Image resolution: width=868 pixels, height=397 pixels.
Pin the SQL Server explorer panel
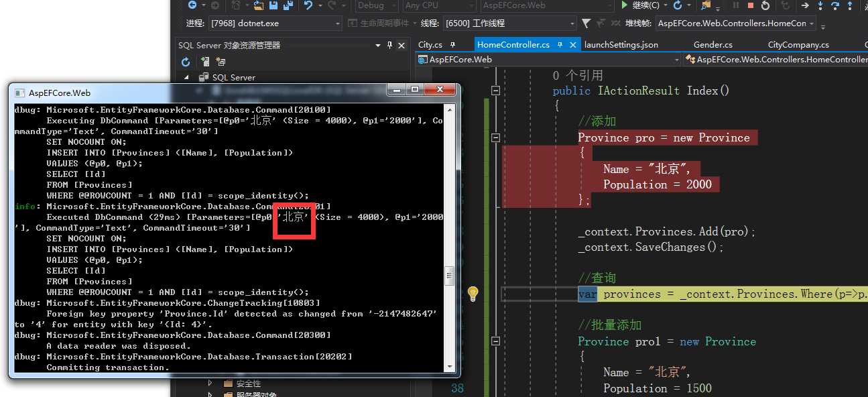(389, 45)
